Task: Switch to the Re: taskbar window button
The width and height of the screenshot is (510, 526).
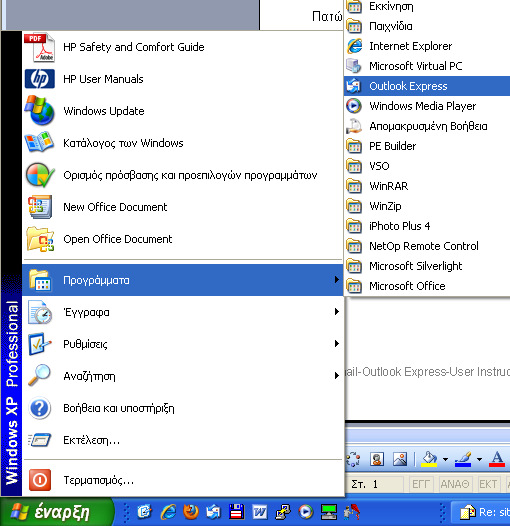Action: (481, 512)
